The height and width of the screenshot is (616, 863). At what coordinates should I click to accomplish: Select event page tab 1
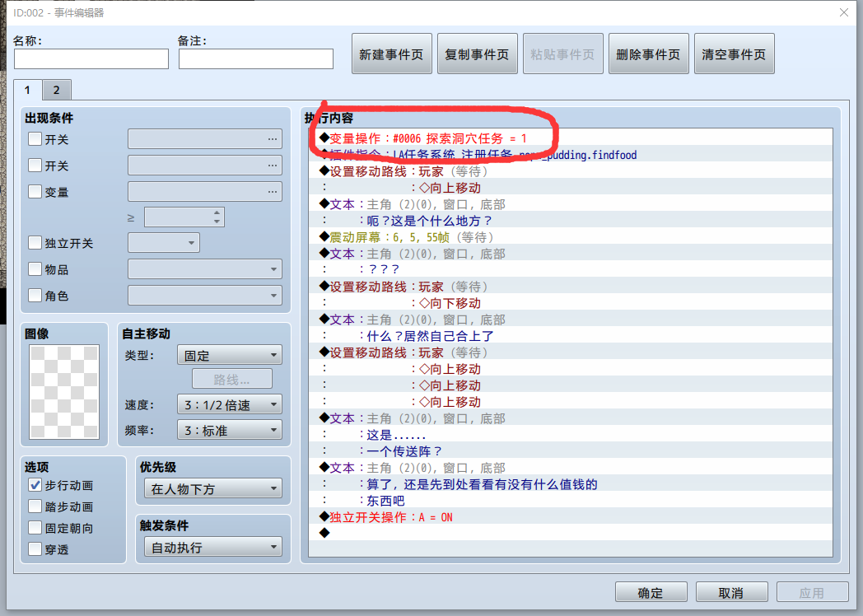tap(27, 90)
